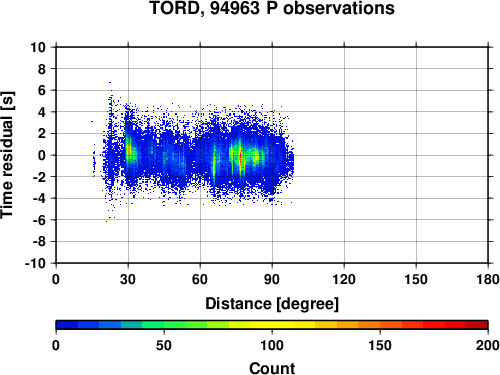Click the 'Time residual [s]' axis label
The width and height of the screenshot is (500, 375).
7,155
